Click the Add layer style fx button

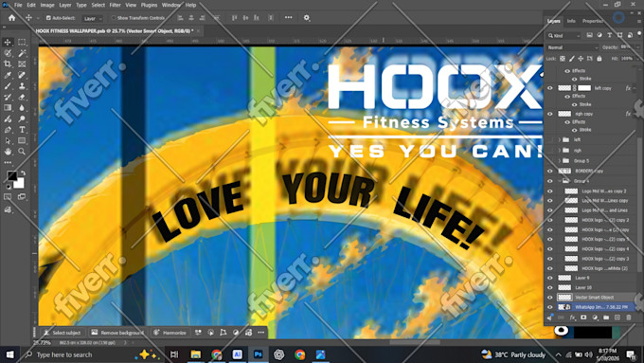click(572, 318)
